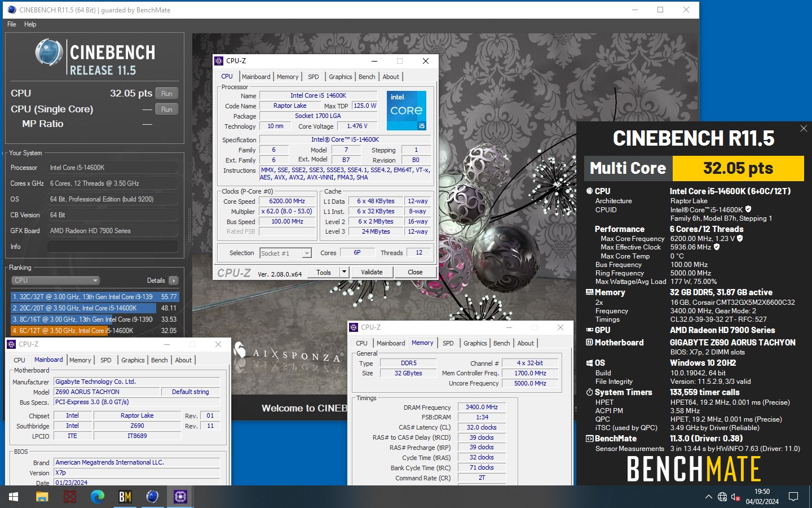Open BenchMate BM icon in taskbar
Viewport: 812px width, 508px height.
point(125,497)
